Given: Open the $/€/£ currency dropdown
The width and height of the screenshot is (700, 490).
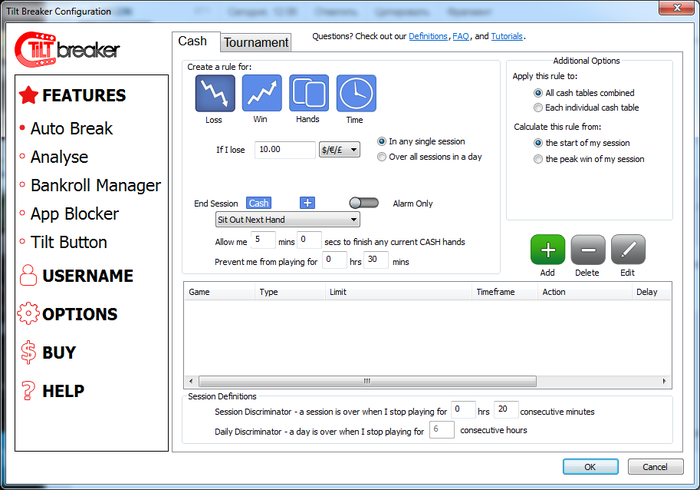Looking at the screenshot, I should tap(340, 149).
